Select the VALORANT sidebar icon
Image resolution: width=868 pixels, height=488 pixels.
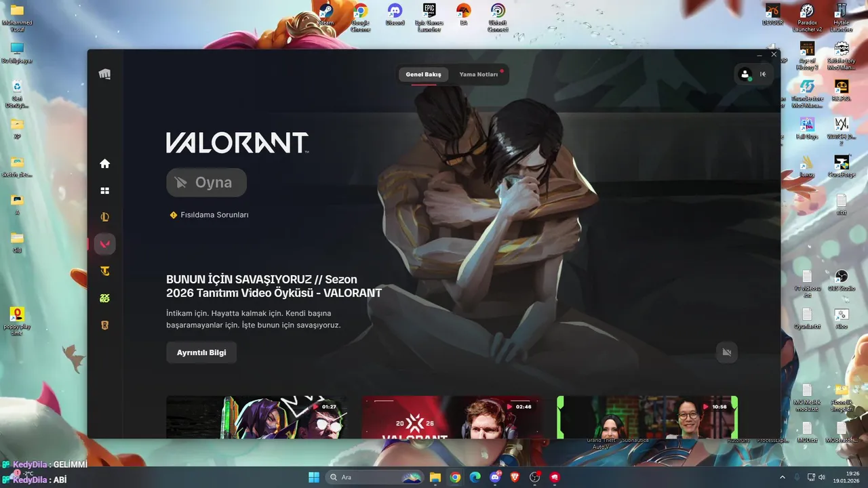(104, 244)
